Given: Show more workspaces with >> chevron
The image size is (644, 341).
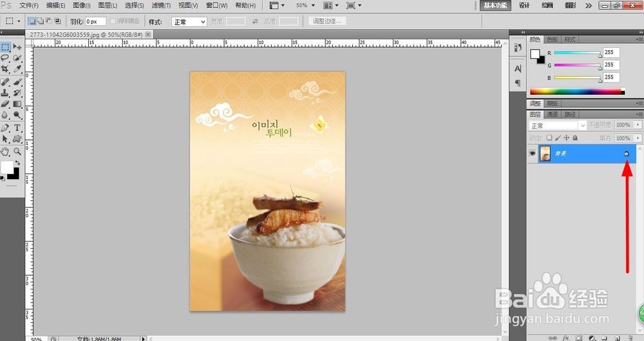Looking at the screenshot, I should tap(589, 5).
